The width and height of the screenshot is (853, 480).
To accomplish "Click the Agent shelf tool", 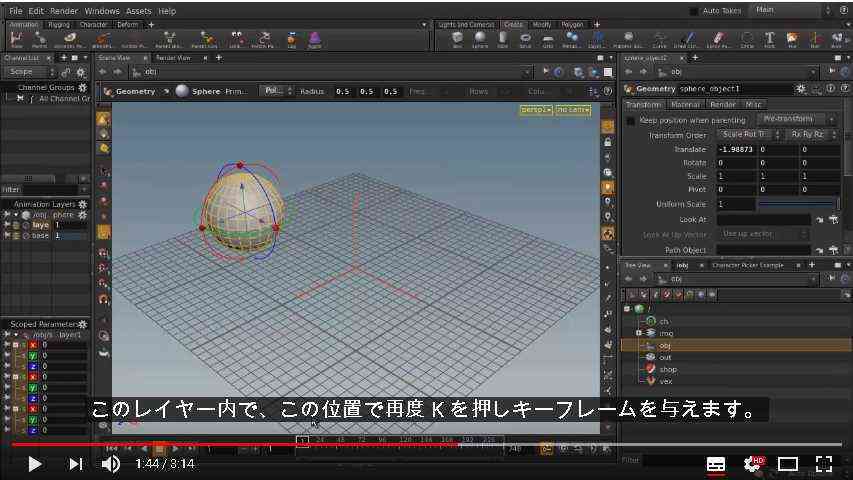I will (x=314, y=39).
